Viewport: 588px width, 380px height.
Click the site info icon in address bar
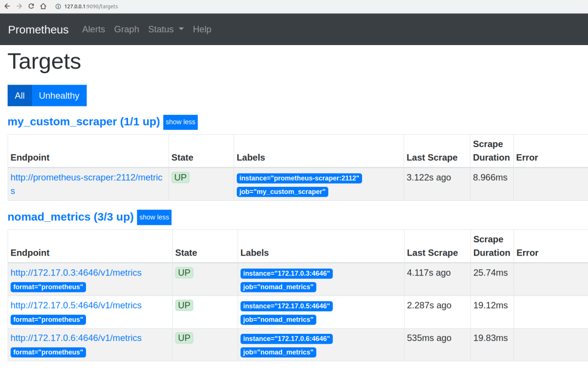58,6
